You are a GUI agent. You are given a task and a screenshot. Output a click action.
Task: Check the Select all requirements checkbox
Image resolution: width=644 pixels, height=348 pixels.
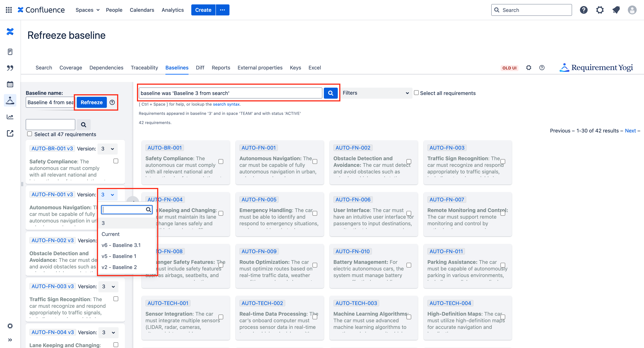click(x=416, y=93)
